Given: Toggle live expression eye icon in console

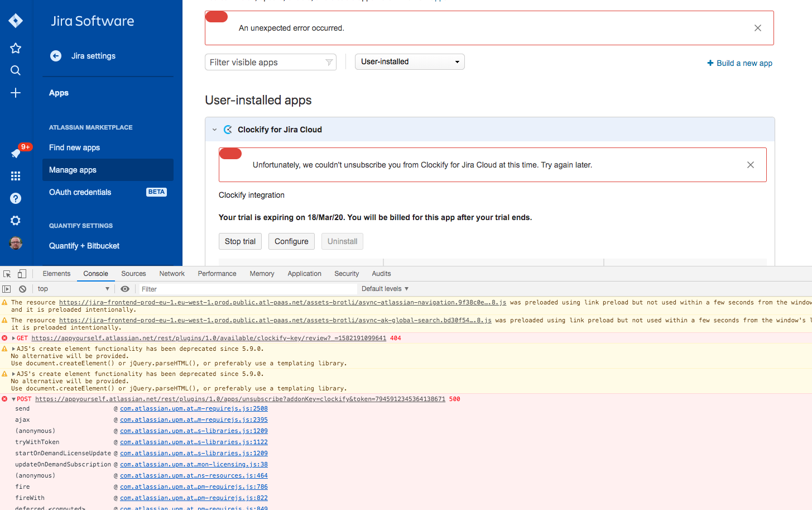Looking at the screenshot, I should 125,289.
